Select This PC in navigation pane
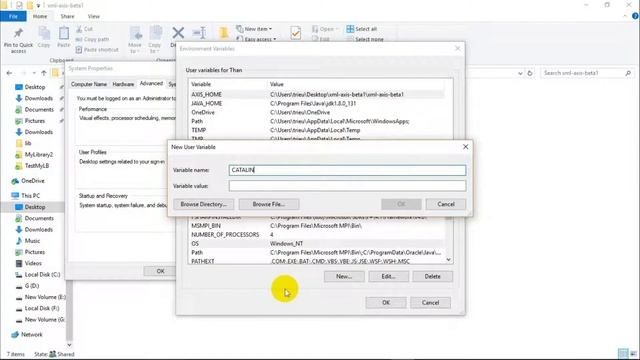 point(30,196)
